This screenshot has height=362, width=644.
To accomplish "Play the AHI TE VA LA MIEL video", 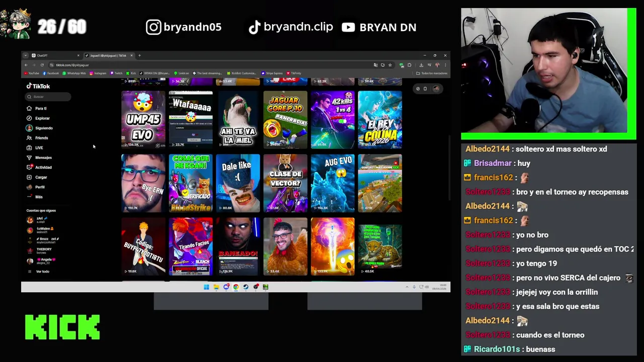I will point(238,120).
